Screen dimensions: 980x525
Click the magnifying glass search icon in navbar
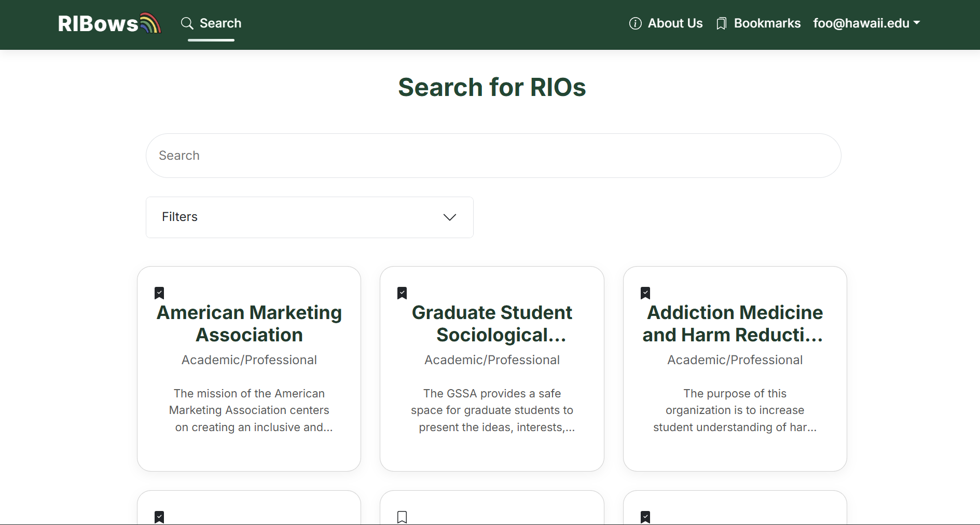(187, 23)
